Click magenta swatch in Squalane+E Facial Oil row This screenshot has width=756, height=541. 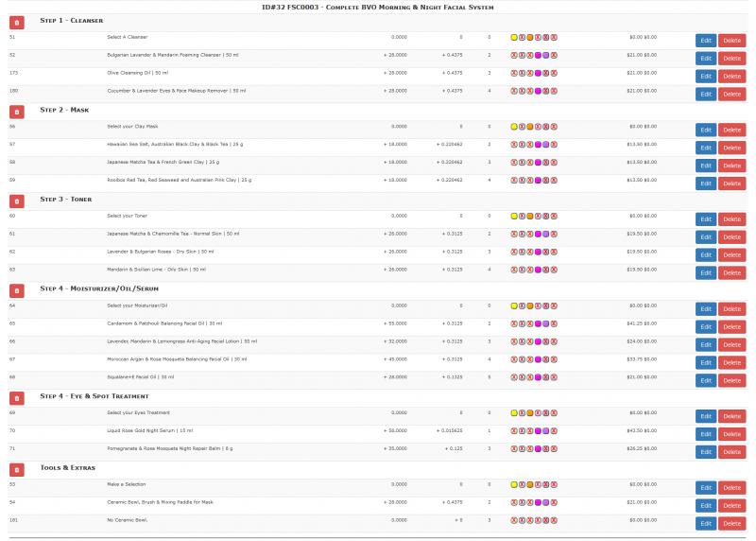pos(538,377)
